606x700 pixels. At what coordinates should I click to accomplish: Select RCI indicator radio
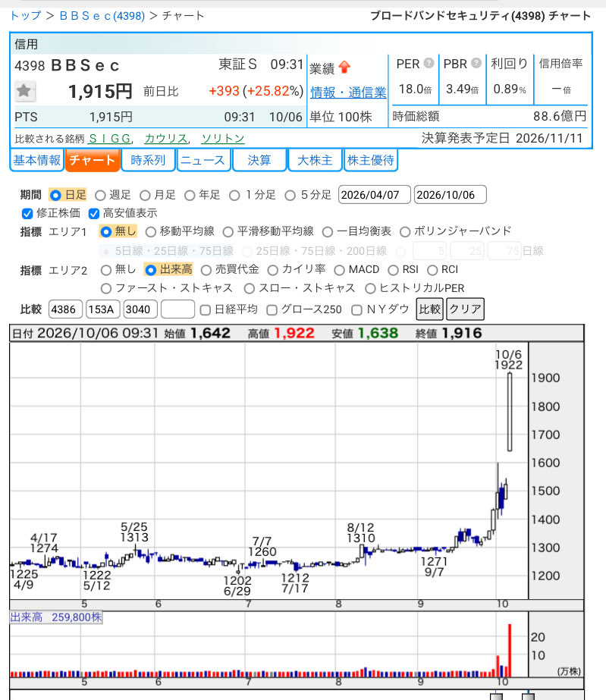point(432,270)
